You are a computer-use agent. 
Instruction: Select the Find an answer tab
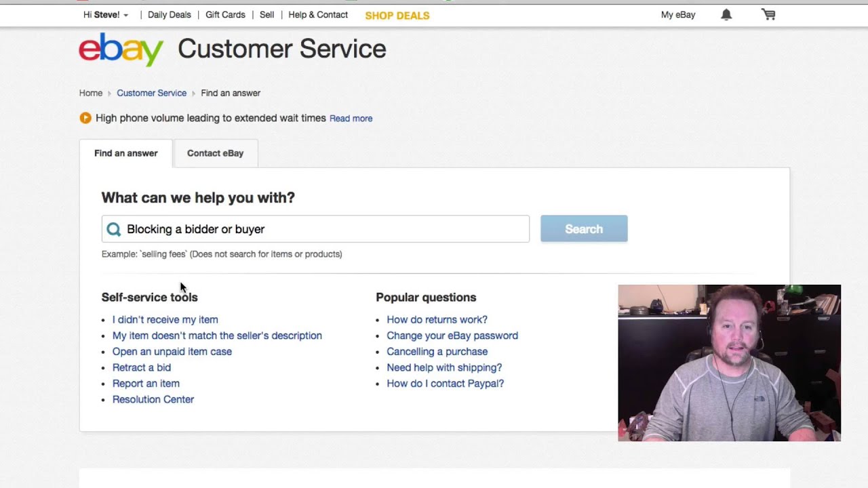125,153
